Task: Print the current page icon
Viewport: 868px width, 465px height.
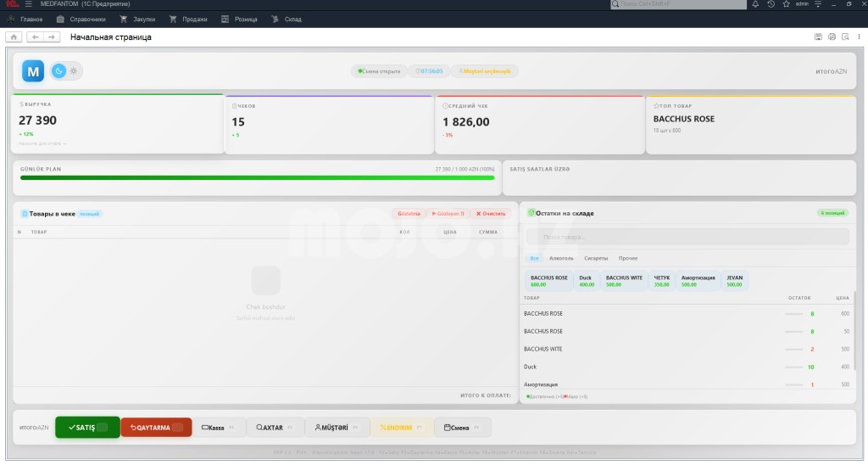Action: (832, 36)
